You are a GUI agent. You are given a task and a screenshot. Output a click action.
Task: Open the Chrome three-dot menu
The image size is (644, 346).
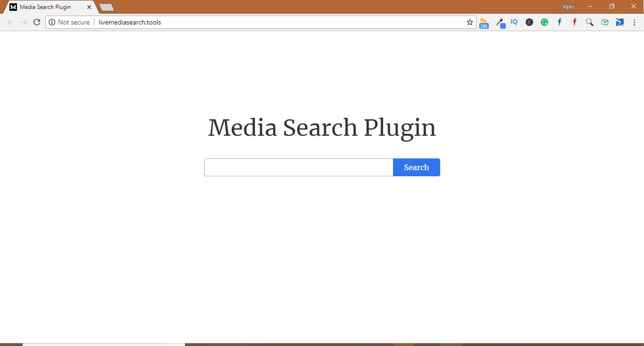634,22
